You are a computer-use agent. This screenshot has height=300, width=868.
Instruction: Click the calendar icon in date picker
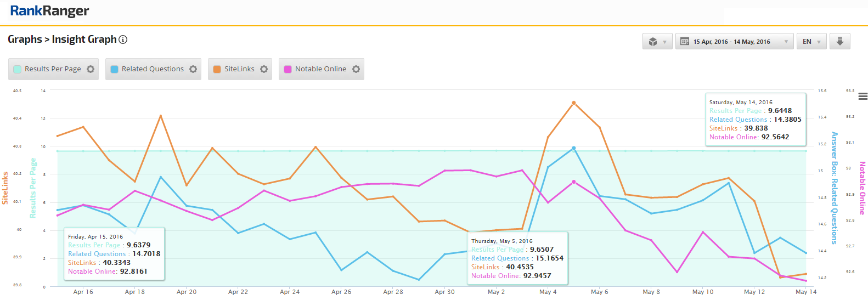coord(685,42)
